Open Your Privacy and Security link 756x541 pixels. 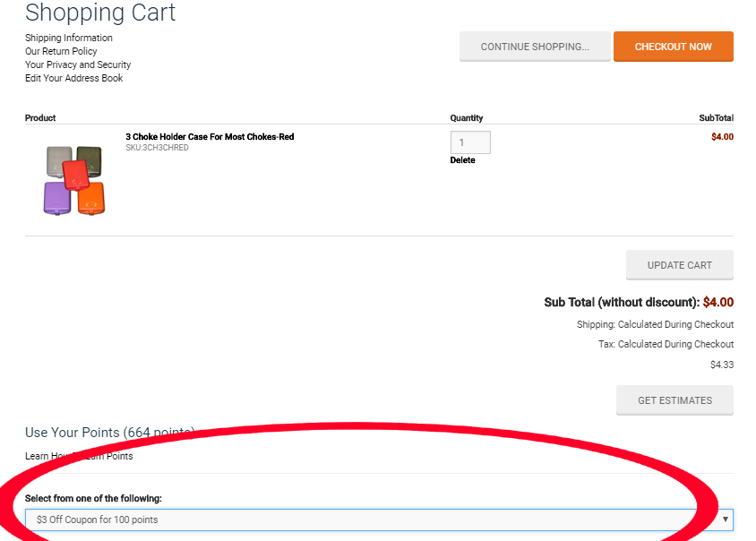click(78, 64)
